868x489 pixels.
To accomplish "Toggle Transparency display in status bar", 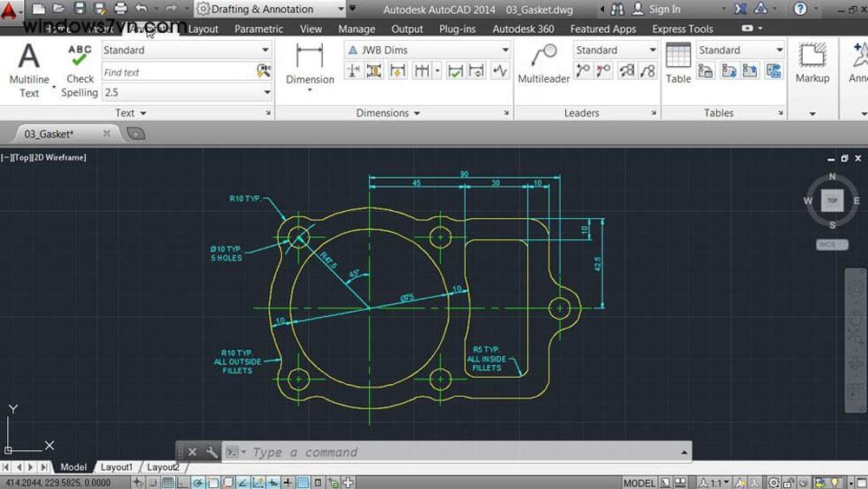I will click(303, 483).
